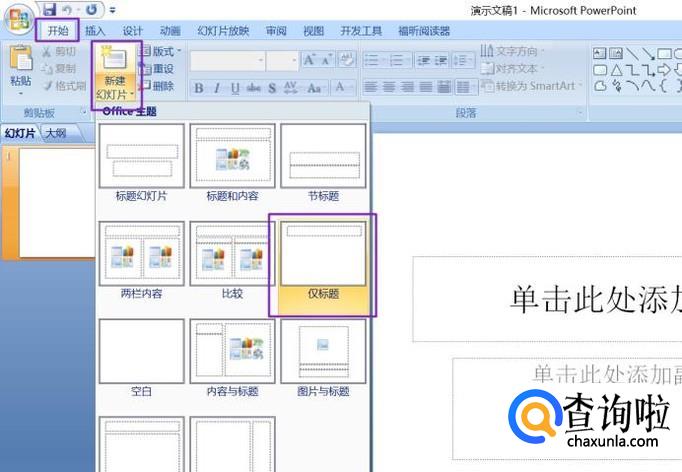The height and width of the screenshot is (472, 682).
Task: Toggle align text right
Action: click(x=407, y=87)
